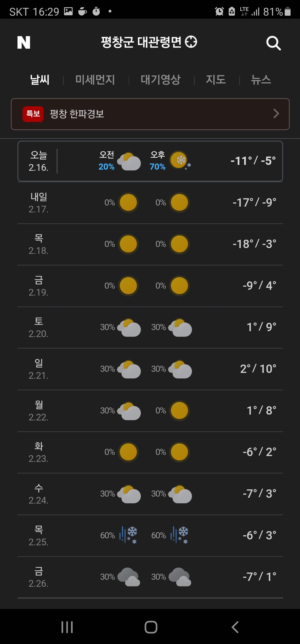Viewport: 300px width, 644px height.
Task: Tap the morning snow icon for 2.25
Action: (128, 535)
